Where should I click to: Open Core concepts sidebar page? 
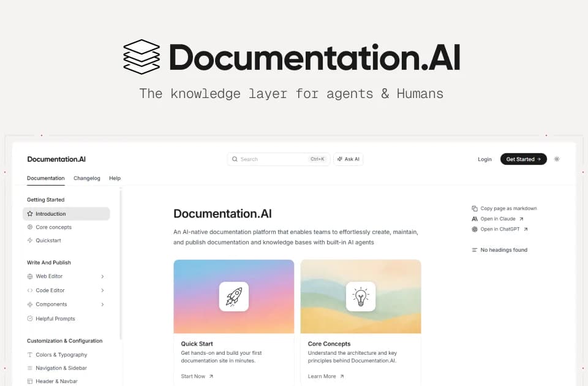click(54, 227)
